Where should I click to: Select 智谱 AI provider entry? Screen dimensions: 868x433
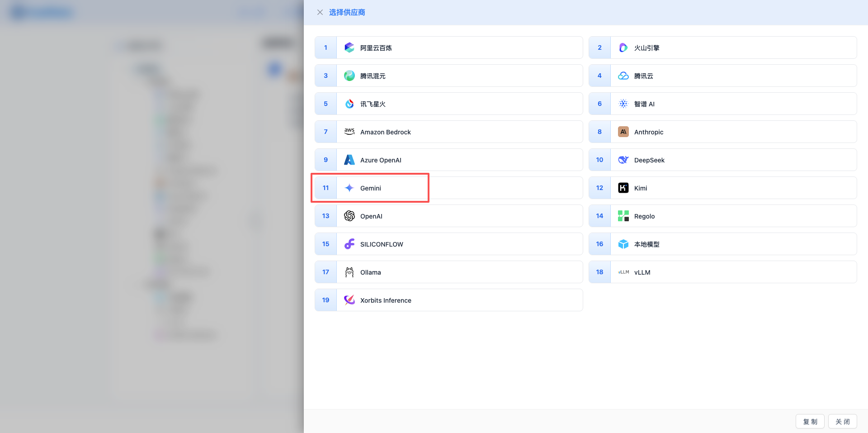tap(644, 104)
